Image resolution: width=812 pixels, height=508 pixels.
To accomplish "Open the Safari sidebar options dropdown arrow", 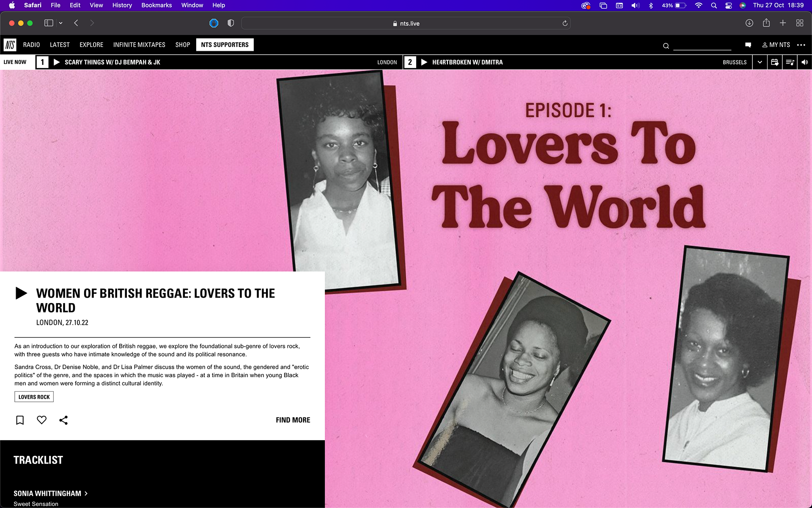I will (x=61, y=23).
